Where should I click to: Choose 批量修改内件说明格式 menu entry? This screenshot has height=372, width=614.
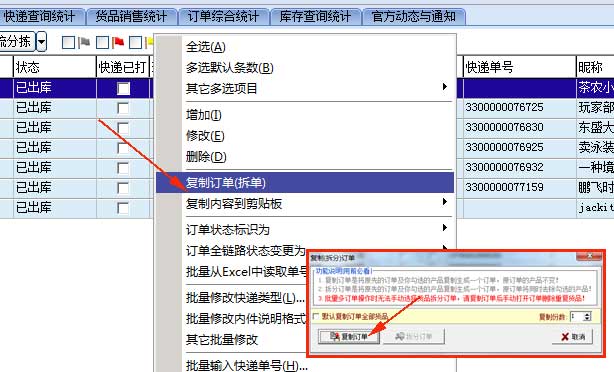tap(246, 319)
